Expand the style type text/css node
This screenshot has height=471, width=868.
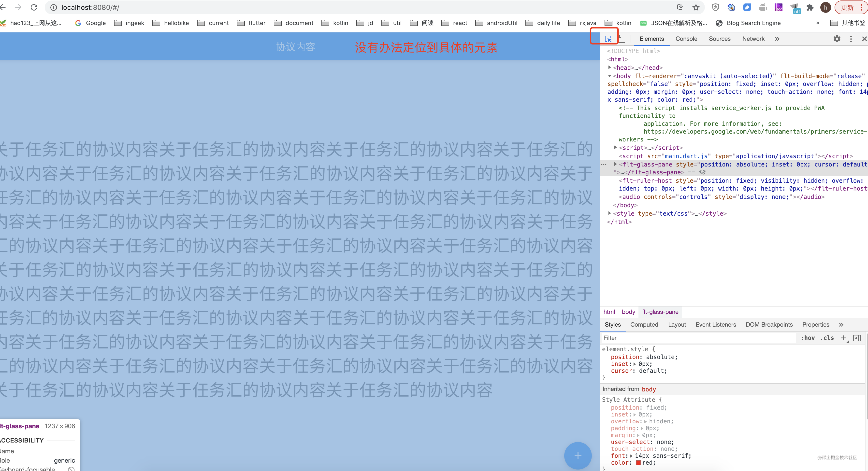click(x=609, y=213)
